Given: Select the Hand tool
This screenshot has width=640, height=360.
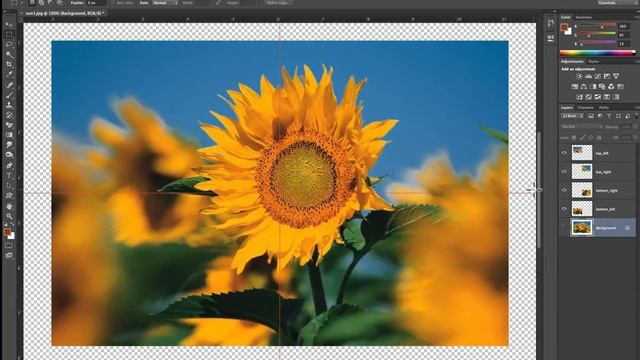Looking at the screenshot, I should click(x=9, y=207).
